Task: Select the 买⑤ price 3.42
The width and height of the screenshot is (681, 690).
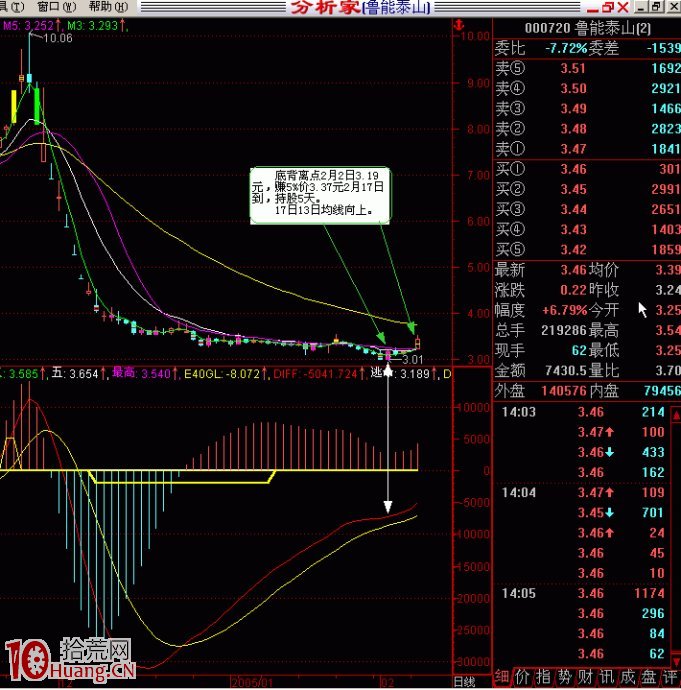Action: tap(573, 250)
